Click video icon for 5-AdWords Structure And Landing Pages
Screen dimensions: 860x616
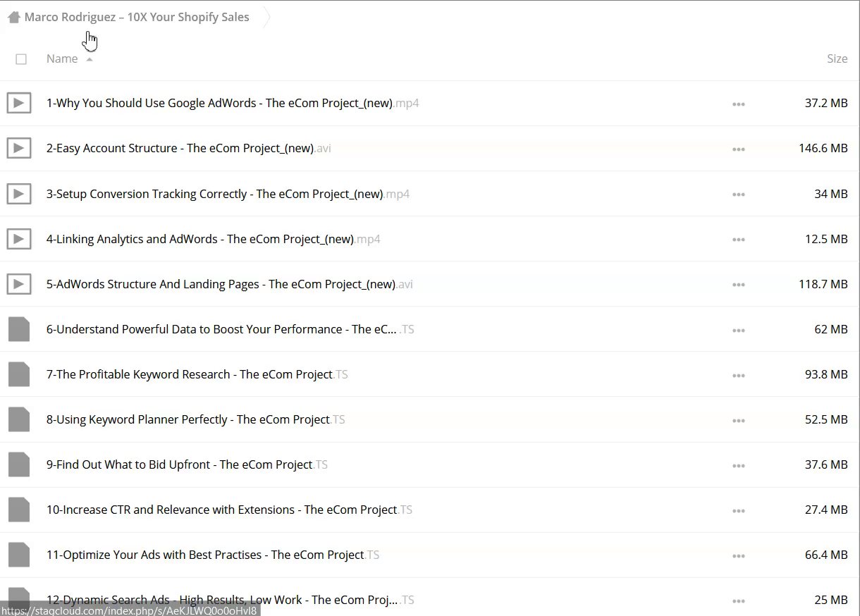click(19, 284)
